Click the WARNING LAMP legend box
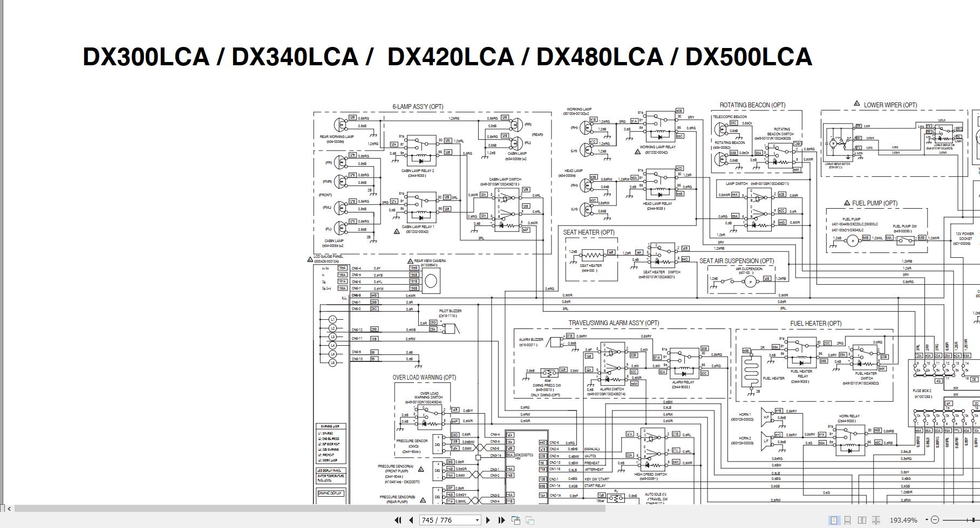This screenshot has width=980, height=528. pos(331,443)
